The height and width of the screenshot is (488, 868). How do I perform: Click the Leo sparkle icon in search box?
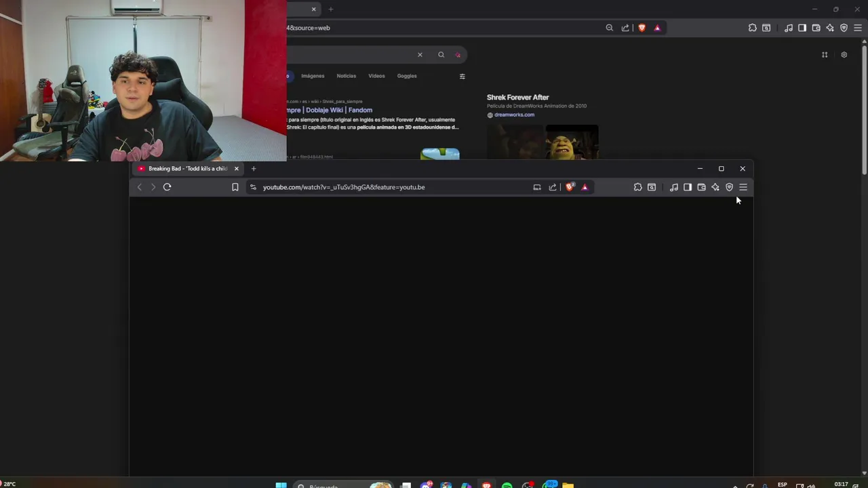tap(458, 55)
